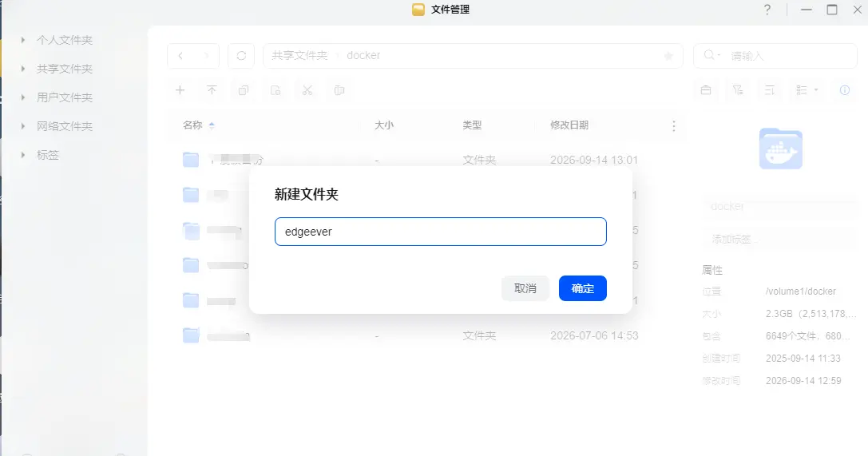Click the 添加标签 field
The image size is (868, 456).
point(780,239)
